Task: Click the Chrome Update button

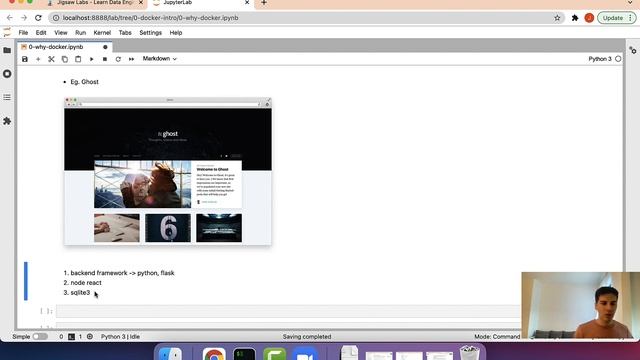Action: coord(616,18)
